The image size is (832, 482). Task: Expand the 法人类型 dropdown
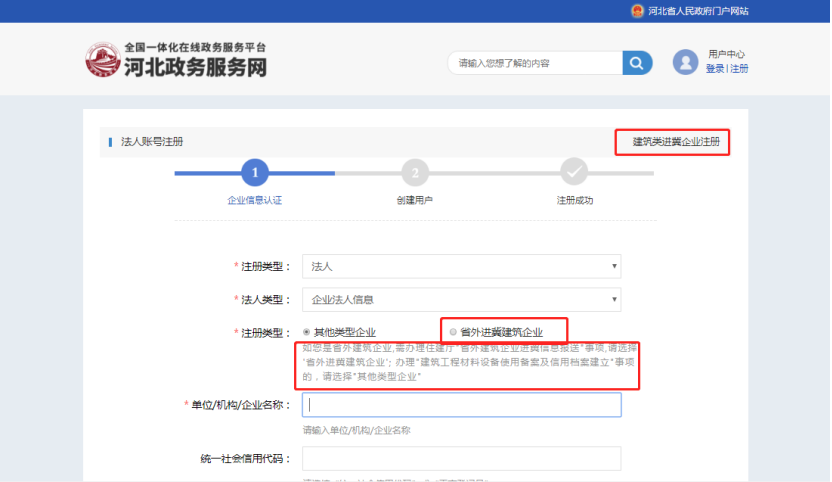[461, 299]
